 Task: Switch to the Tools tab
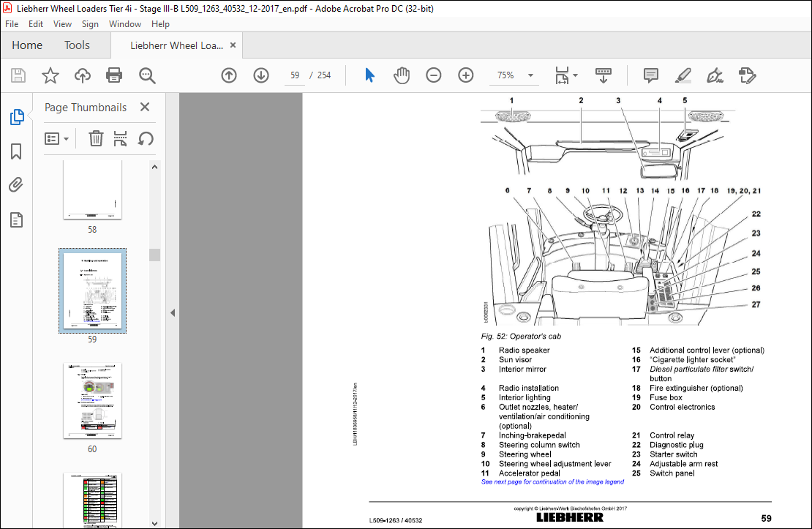(77, 45)
